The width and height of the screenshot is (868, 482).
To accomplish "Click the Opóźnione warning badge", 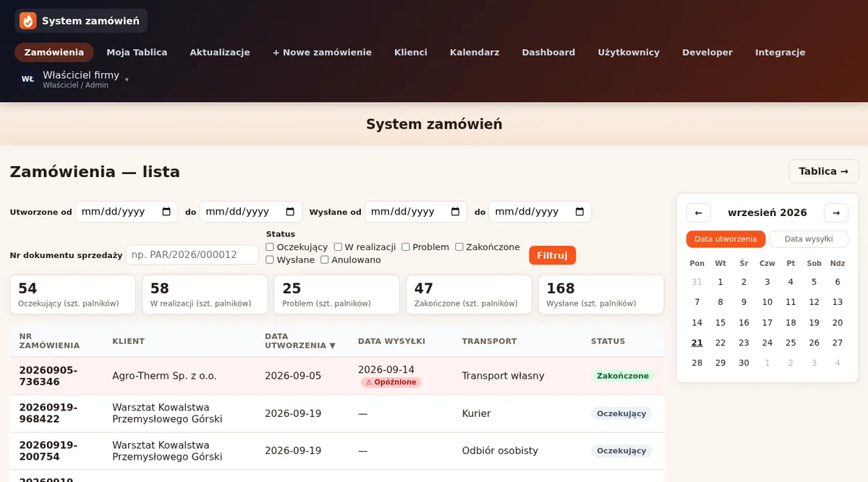I will pos(391,382).
